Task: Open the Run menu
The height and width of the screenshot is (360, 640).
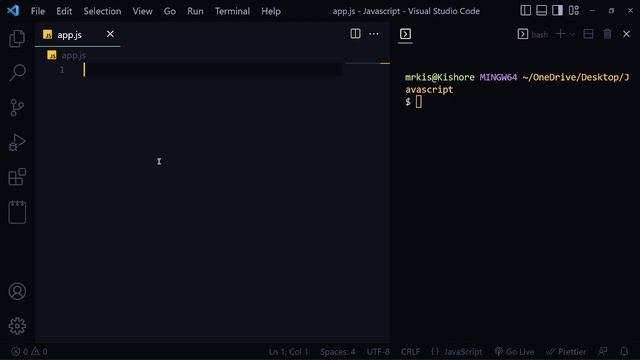Action: [195, 11]
